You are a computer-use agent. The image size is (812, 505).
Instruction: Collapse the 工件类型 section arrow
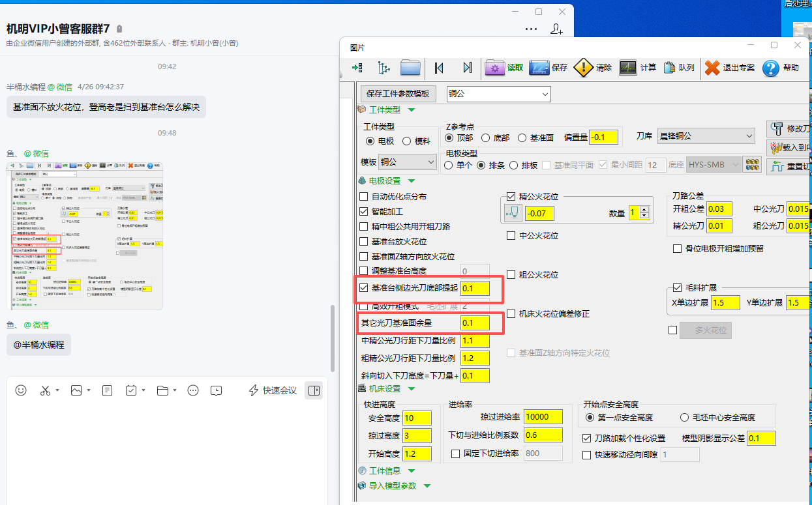pos(412,110)
